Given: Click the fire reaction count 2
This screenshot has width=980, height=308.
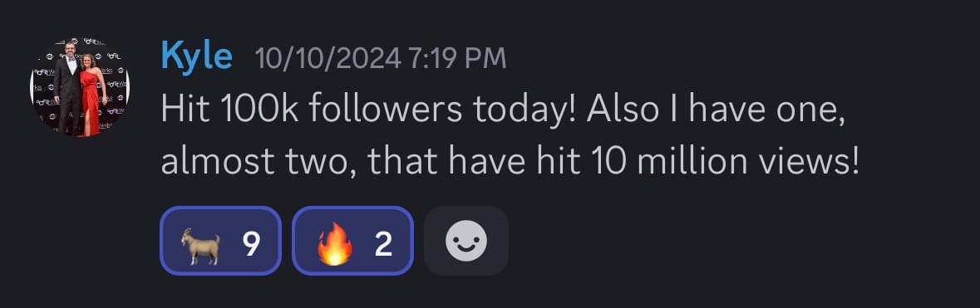Looking at the screenshot, I should [383, 243].
